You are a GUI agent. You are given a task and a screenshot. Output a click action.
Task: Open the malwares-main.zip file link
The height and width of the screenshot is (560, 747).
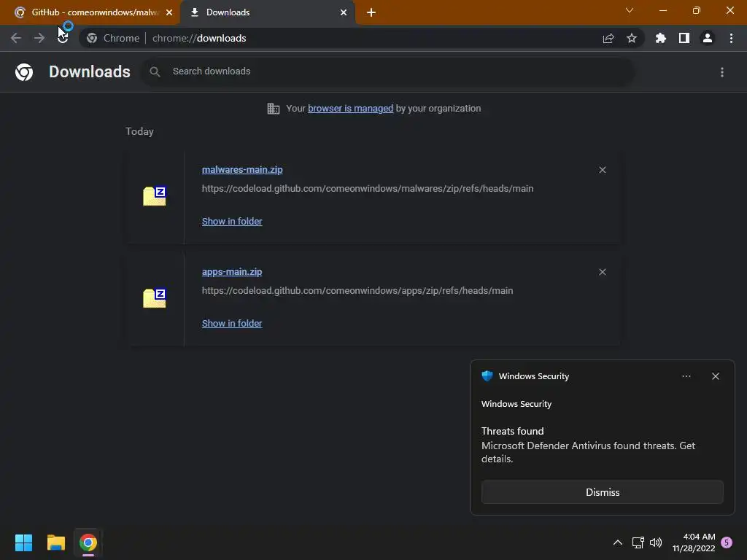pyautogui.click(x=242, y=169)
